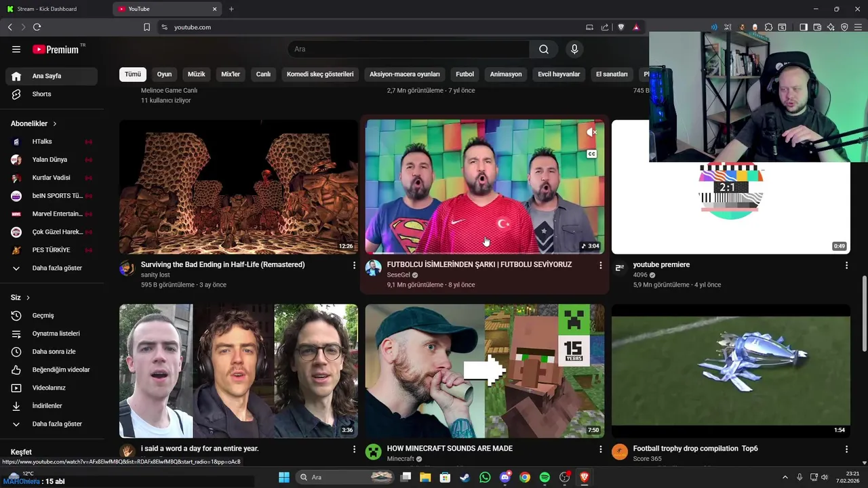Click the 'youtube premiere' video title
Image resolution: width=868 pixels, height=488 pixels.
pyautogui.click(x=661, y=265)
